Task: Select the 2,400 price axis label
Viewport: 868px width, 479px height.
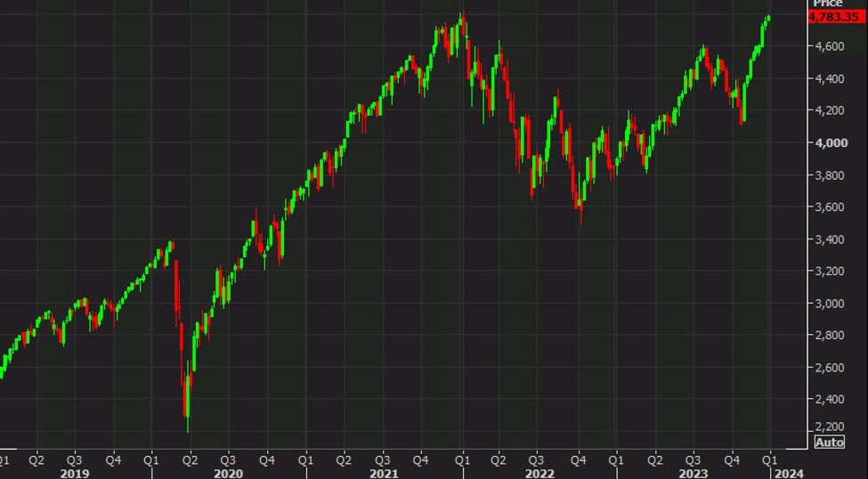Action: click(829, 399)
